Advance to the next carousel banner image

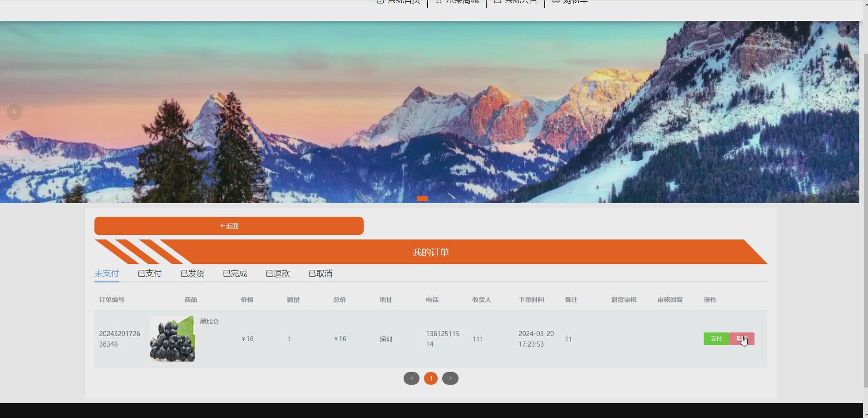tap(847, 112)
